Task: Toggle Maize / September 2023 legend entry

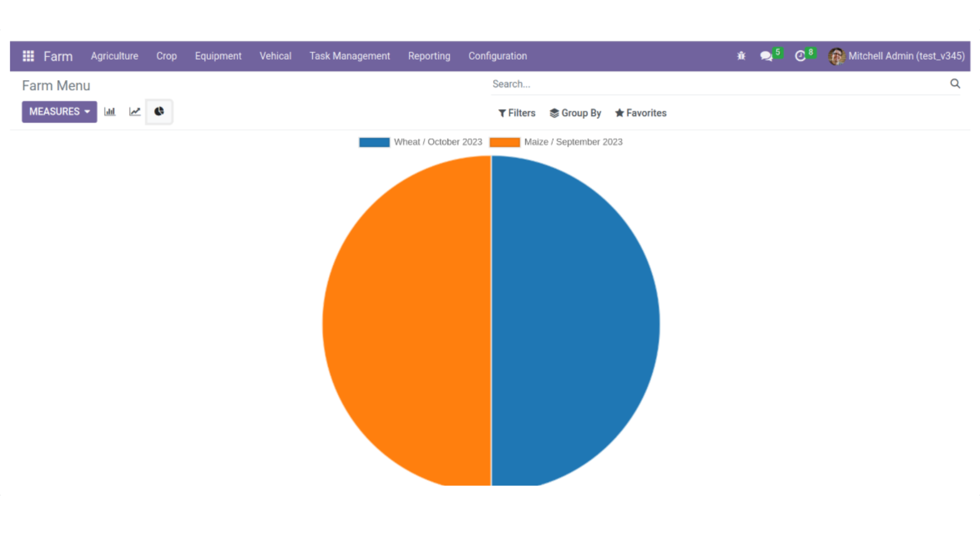Action: coord(556,142)
